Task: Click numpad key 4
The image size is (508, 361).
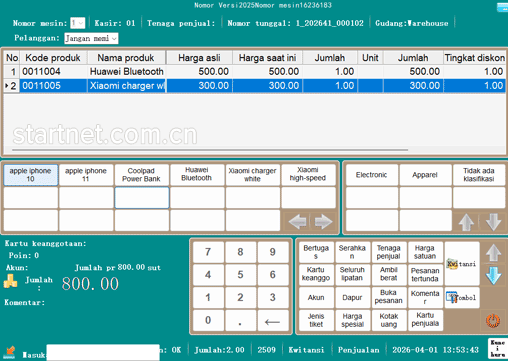Action: [208, 275]
